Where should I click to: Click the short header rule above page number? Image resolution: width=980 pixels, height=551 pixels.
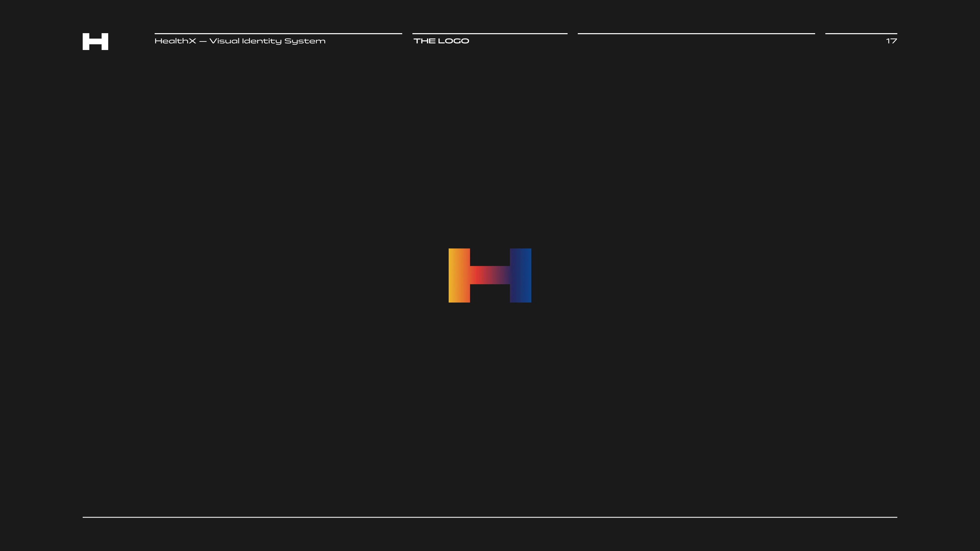coord(861,33)
